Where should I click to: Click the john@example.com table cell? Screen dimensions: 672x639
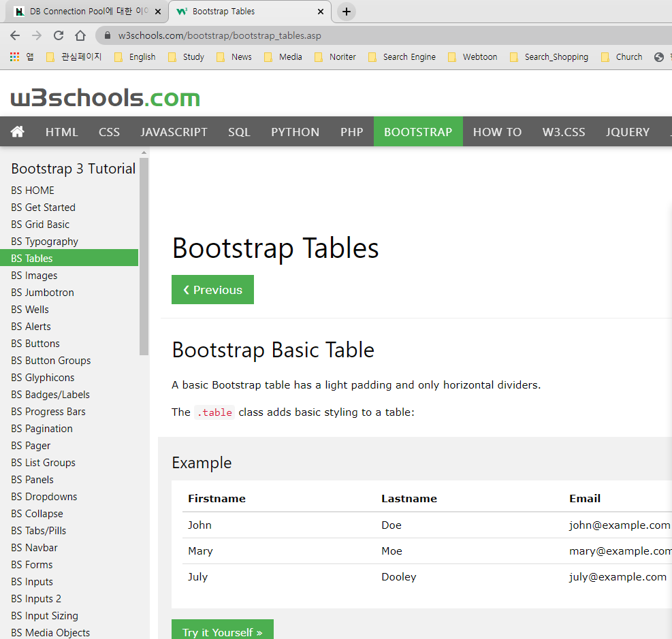coord(620,525)
